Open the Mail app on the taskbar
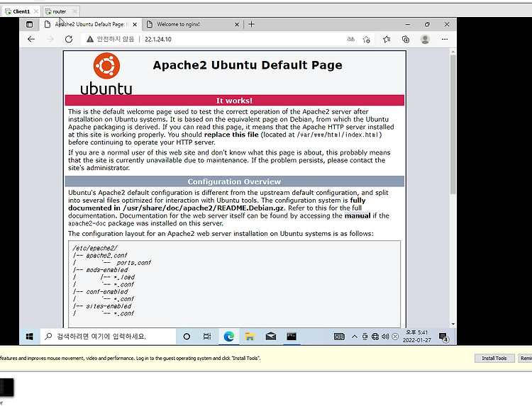This screenshot has height=406, width=532. 271,337
